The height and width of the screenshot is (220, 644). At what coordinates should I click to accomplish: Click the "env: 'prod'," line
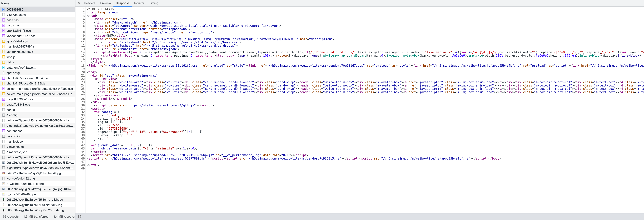point(109,115)
